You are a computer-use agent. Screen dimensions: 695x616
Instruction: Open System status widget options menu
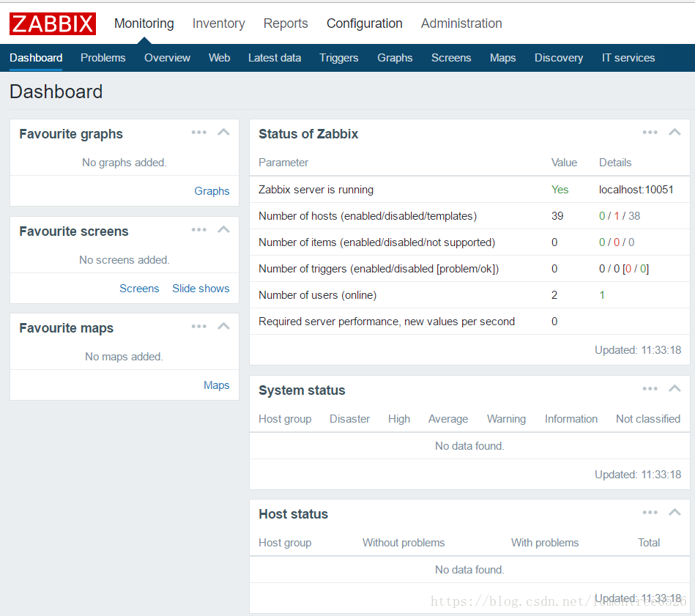coord(650,389)
